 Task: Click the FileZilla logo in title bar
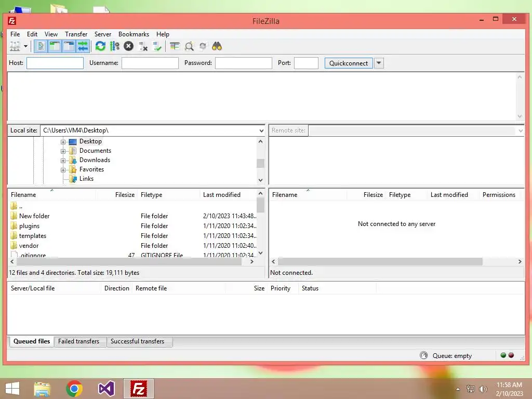coord(12,21)
